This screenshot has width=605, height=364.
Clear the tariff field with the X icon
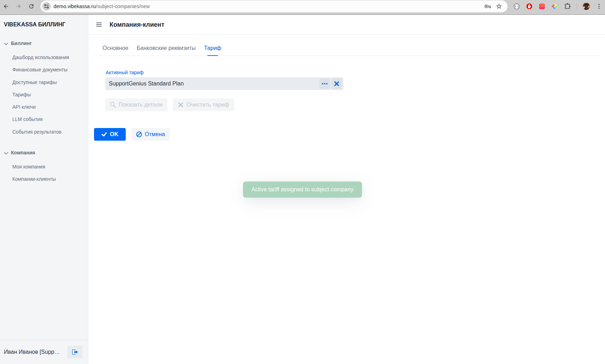click(337, 84)
